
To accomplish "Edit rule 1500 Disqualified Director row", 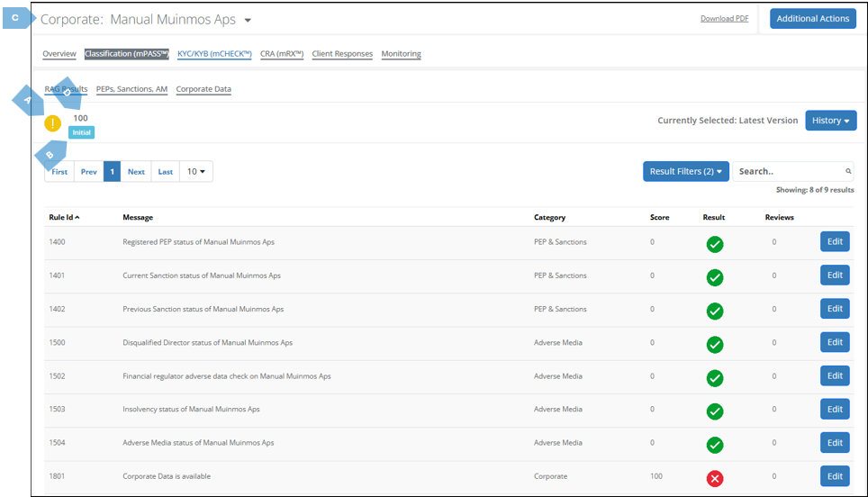I will click(x=834, y=342).
